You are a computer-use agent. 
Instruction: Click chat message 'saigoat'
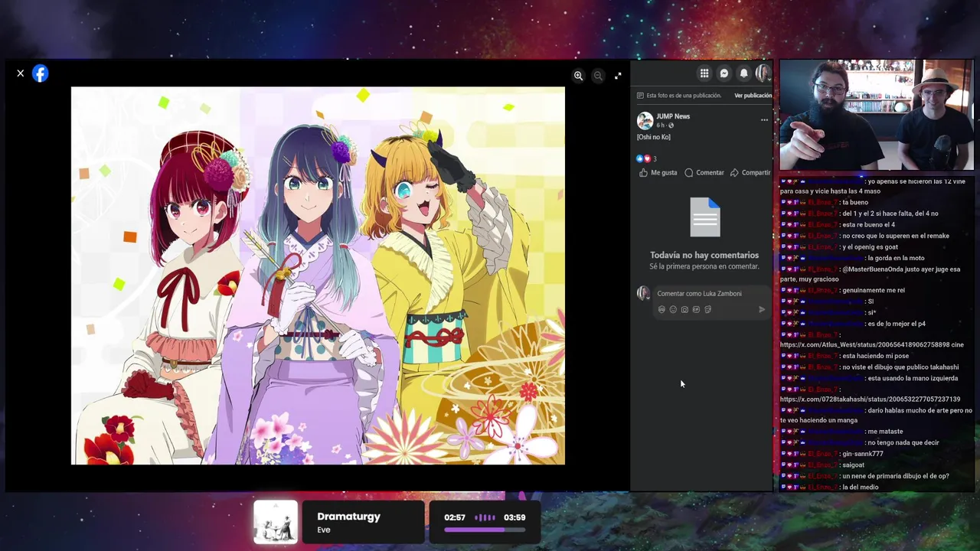[x=853, y=465]
